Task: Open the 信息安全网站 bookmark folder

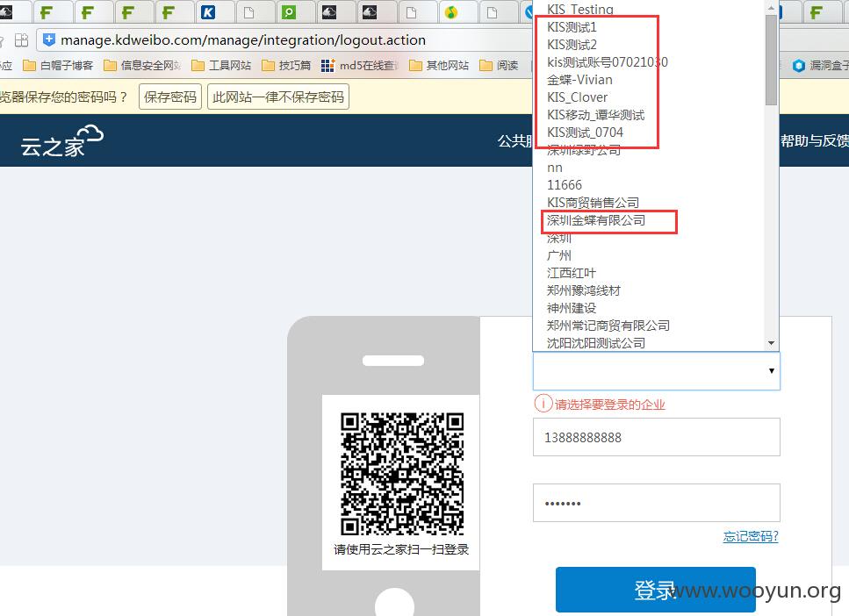Action: pyautogui.click(x=142, y=66)
